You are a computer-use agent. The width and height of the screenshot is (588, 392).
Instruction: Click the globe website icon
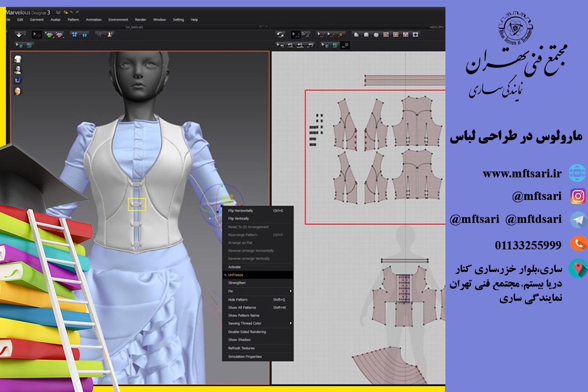[578, 173]
